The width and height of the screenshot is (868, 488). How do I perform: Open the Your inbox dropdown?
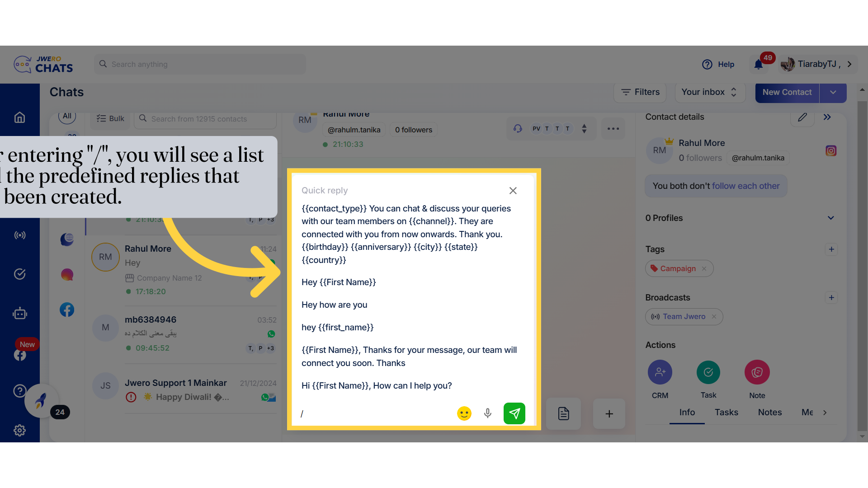709,92
